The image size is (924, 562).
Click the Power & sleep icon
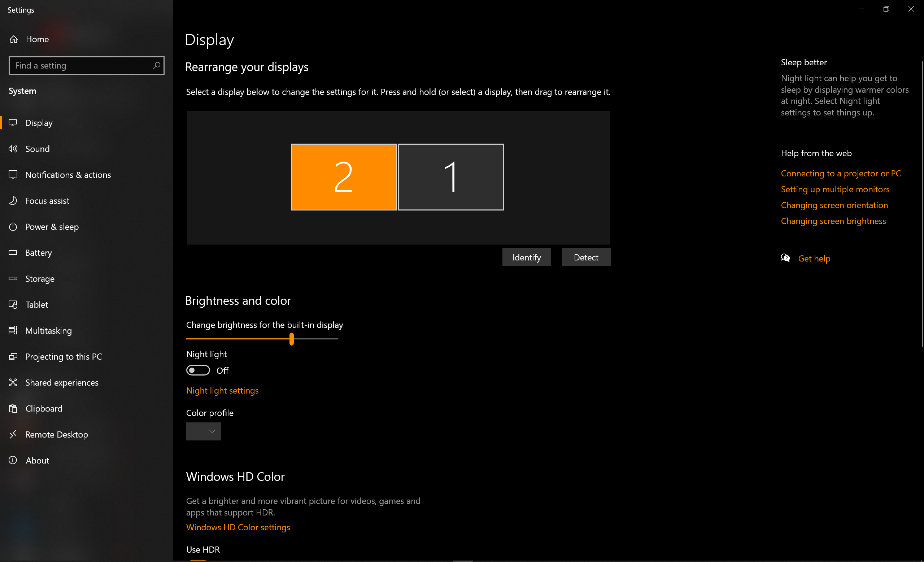(x=13, y=227)
